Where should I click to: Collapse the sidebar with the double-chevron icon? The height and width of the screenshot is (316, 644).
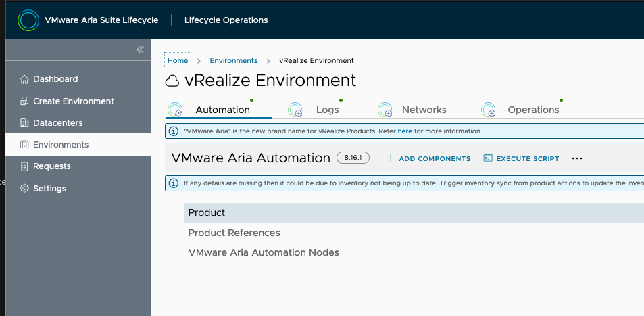[x=140, y=49]
